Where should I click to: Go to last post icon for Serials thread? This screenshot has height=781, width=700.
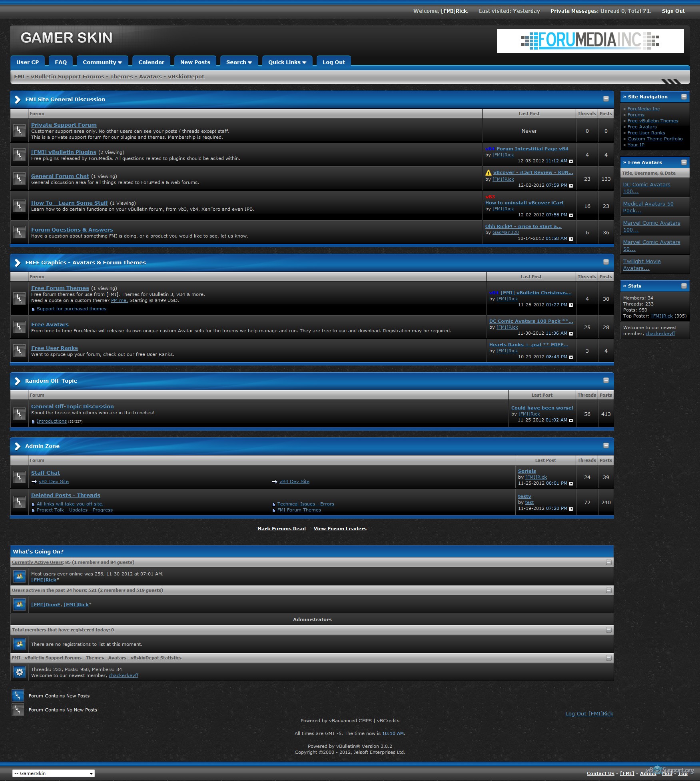571,483
